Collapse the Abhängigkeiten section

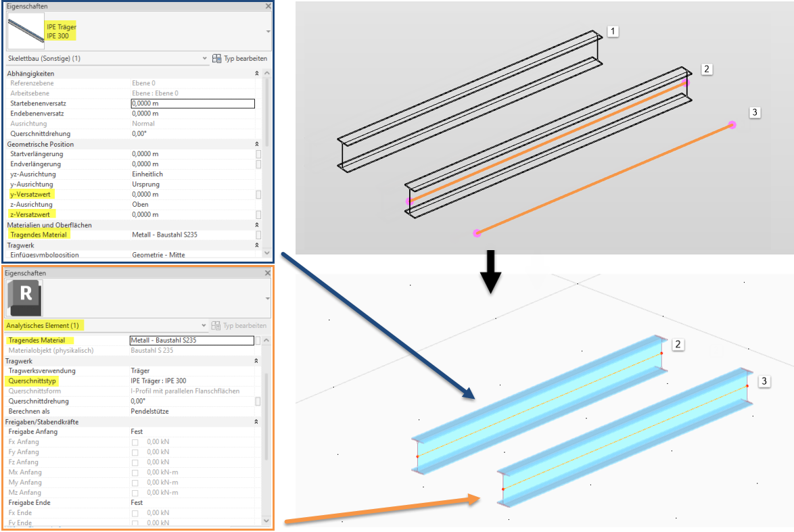pos(257,74)
